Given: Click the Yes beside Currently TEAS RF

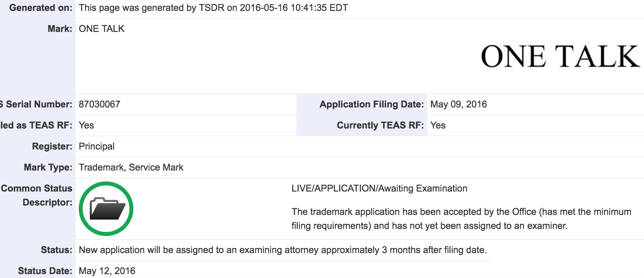Looking at the screenshot, I should click(438, 125).
